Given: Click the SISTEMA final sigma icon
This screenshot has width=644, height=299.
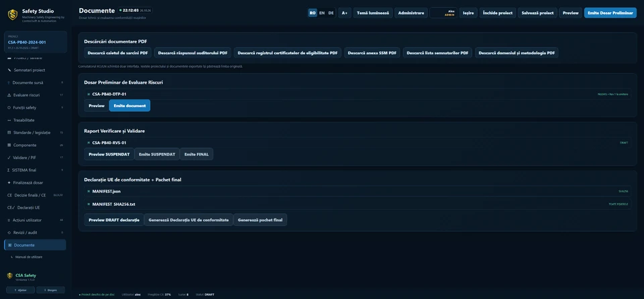Looking at the screenshot, I should point(9,170).
